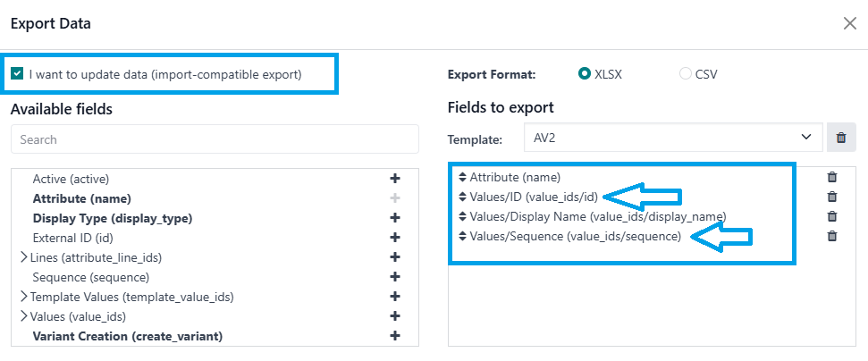The height and width of the screenshot is (361, 868).
Task: Add Display Type field with plus icon
Action: (x=395, y=218)
